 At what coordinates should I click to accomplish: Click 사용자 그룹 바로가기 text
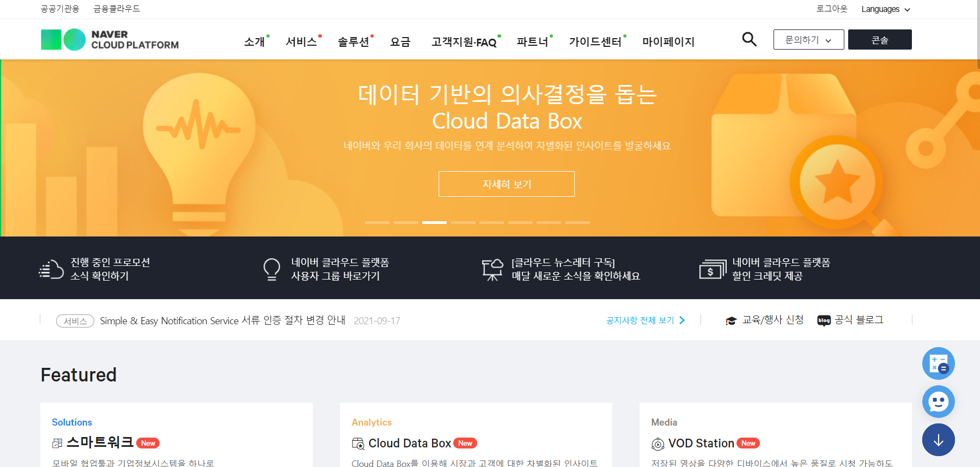336,276
